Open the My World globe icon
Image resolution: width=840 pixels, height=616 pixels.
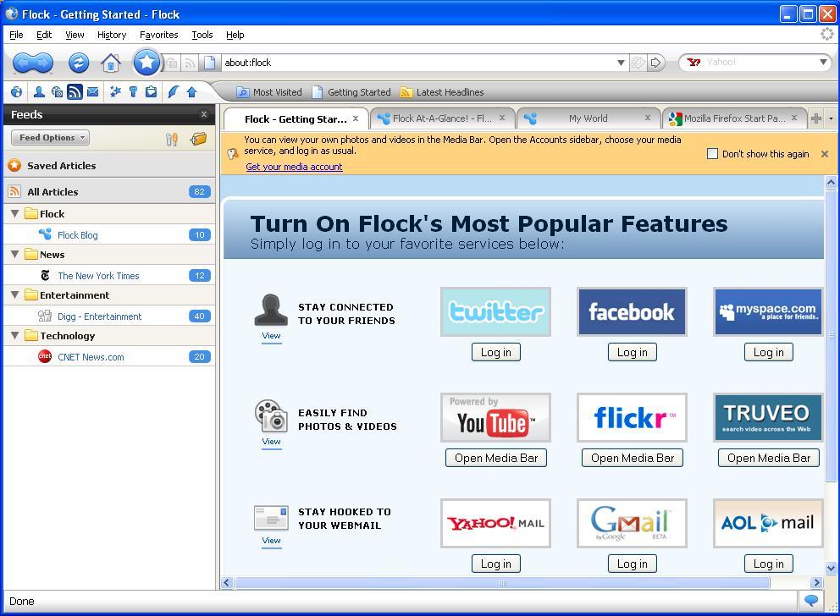tap(17, 92)
